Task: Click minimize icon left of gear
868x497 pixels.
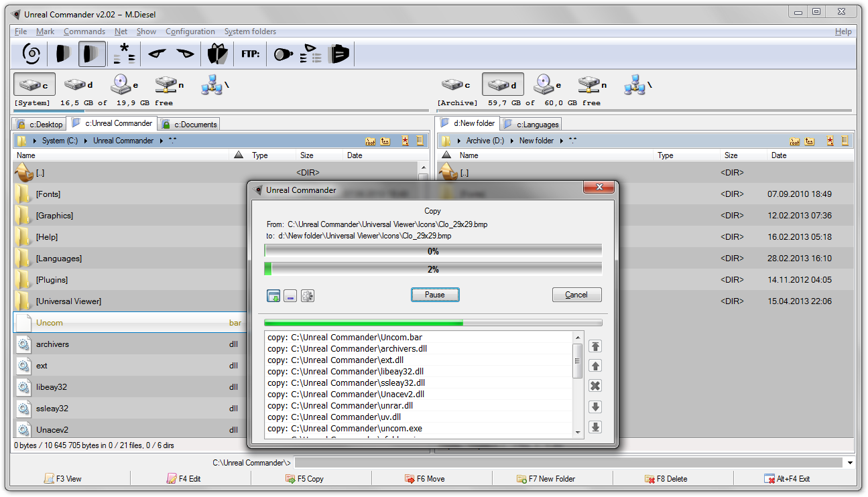Action: 290,295
